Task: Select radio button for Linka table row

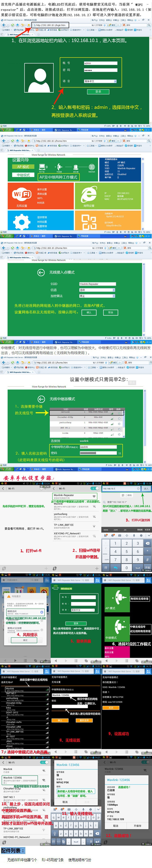Action: (119, 434)
